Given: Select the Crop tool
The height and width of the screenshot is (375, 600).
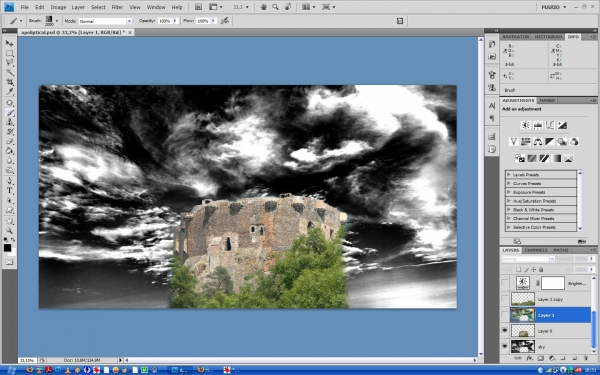Looking at the screenshot, I should (x=10, y=82).
